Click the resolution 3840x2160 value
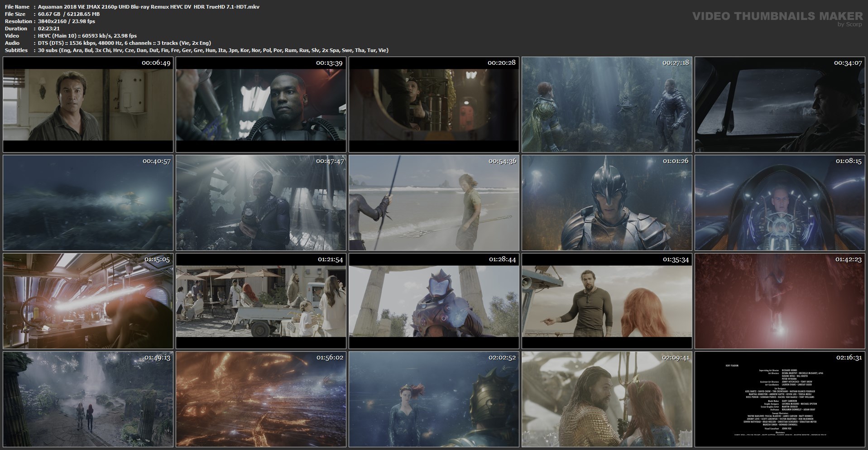The image size is (868, 450). pos(67,21)
